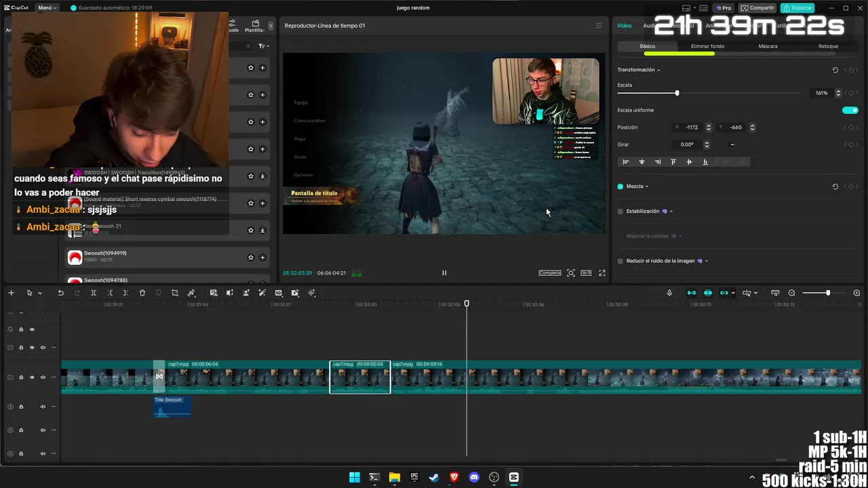The width and height of the screenshot is (868, 488).
Task: Click the trash Delete icon in timeline toolbar
Action: [x=142, y=293]
